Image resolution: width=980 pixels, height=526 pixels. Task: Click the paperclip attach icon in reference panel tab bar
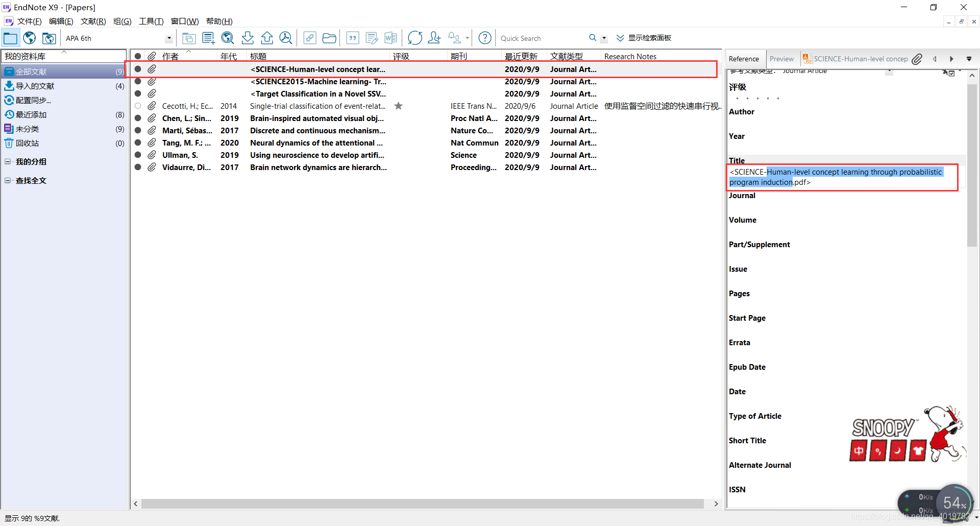click(x=917, y=59)
